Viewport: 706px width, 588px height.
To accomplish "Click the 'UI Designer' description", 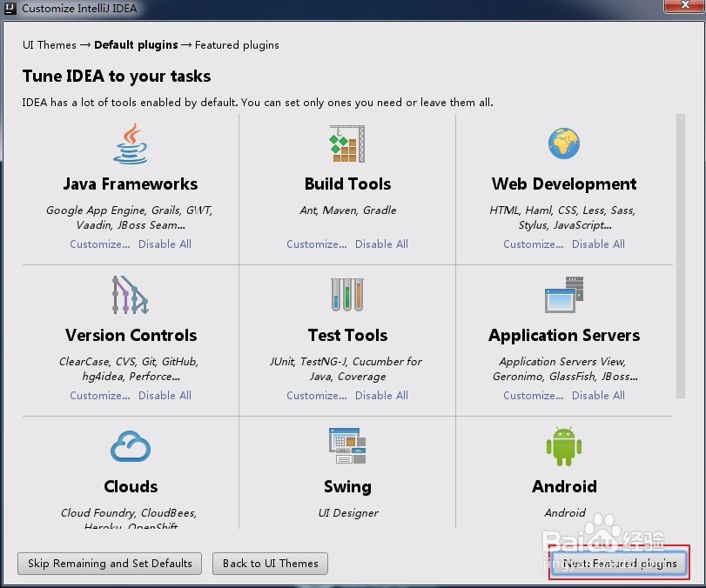I will [x=347, y=513].
